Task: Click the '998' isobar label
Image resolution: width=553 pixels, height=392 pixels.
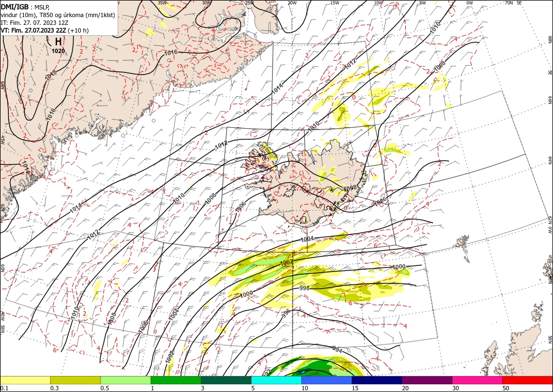Action: click(x=304, y=288)
